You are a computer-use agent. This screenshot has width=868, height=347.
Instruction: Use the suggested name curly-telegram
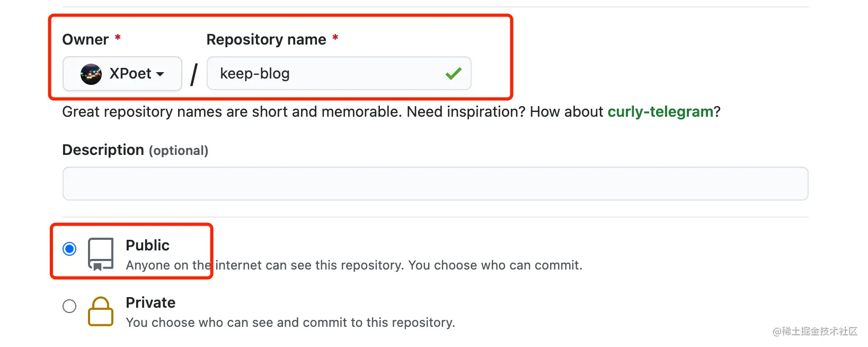[x=660, y=112]
